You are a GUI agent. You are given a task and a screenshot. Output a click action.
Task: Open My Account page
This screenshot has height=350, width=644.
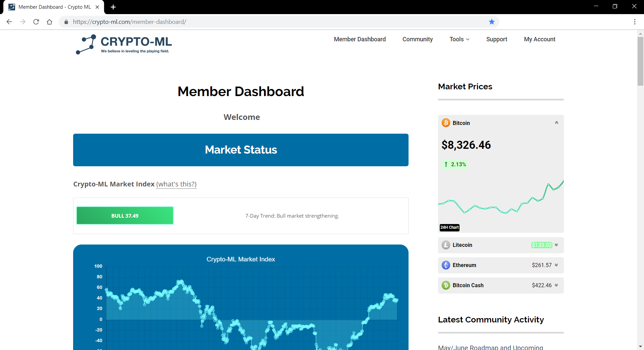[x=540, y=39]
